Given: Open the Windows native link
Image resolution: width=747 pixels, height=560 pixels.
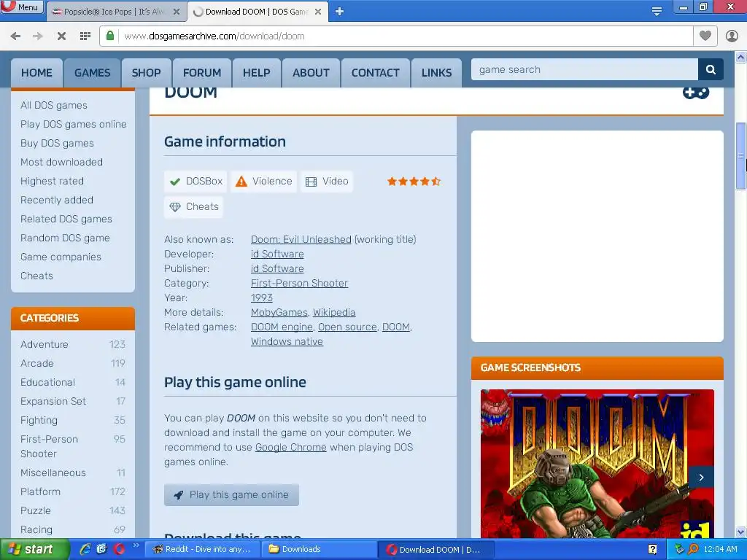Looking at the screenshot, I should [287, 342].
